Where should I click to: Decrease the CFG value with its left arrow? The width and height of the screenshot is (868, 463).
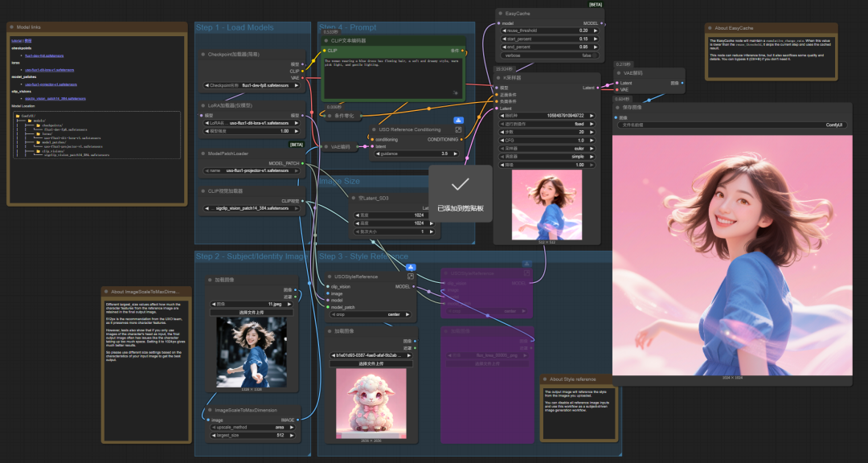pos(502,141)
